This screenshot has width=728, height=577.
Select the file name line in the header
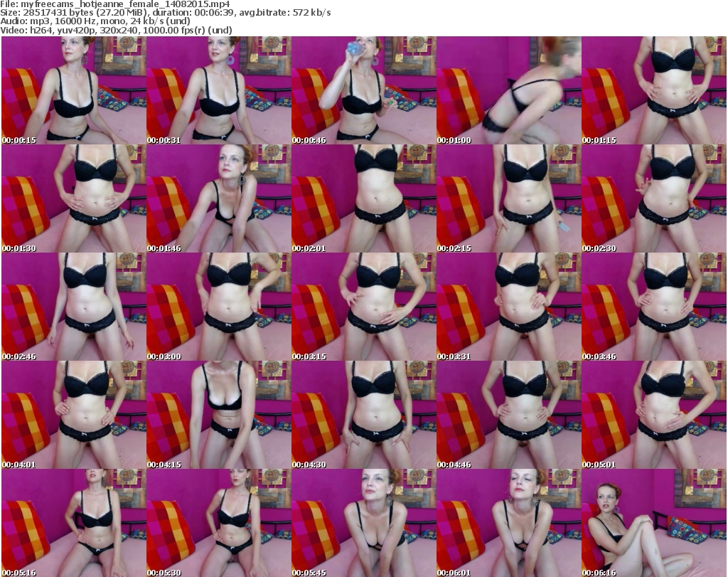click(115, 4)
